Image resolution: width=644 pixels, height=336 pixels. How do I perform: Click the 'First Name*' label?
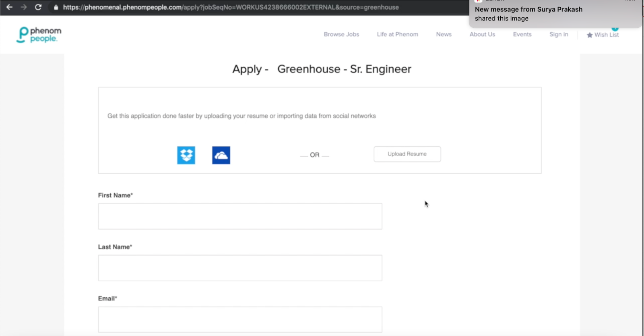[x=116, y=195]
